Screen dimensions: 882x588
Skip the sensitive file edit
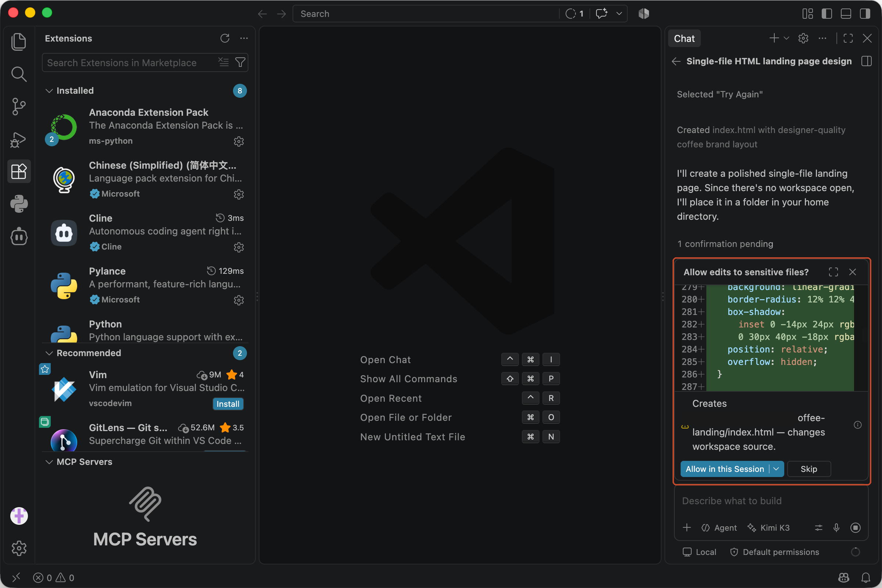808,469
